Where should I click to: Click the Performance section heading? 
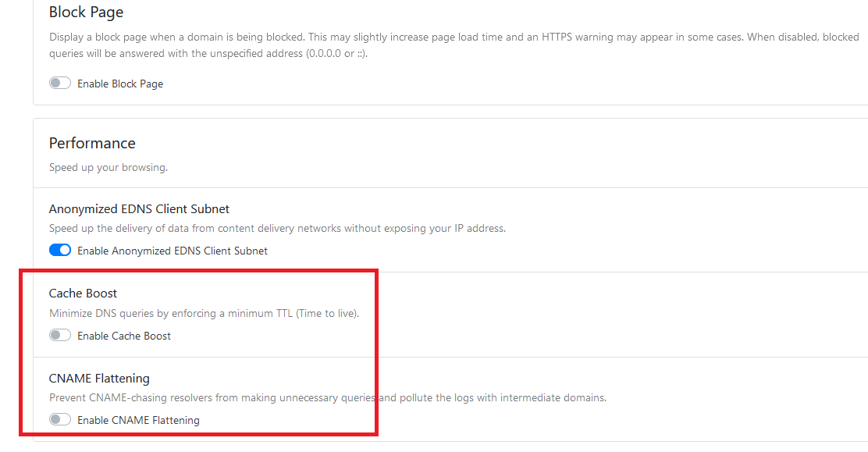pyautogui.click(x=92, y=143)
